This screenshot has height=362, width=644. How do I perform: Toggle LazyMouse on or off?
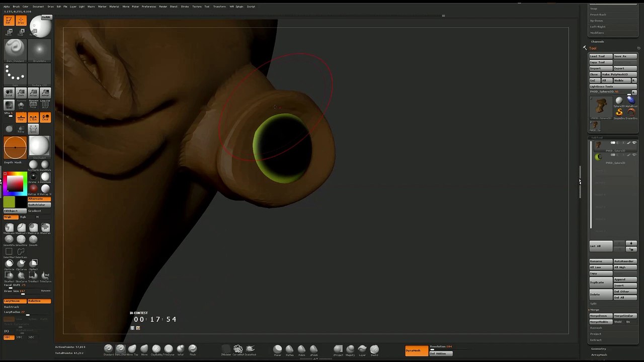pyautogui.click(x=15, y=301)
